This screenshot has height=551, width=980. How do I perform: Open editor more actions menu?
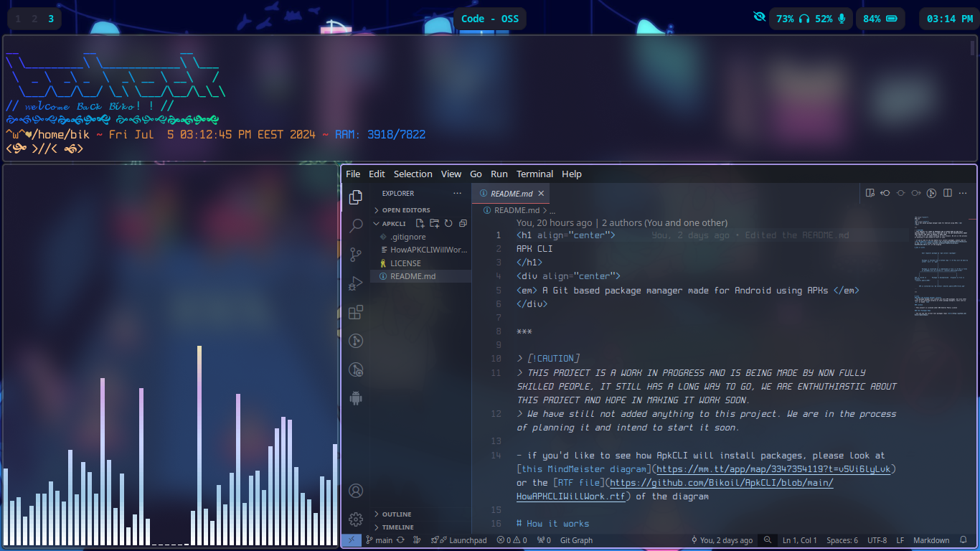963,193
